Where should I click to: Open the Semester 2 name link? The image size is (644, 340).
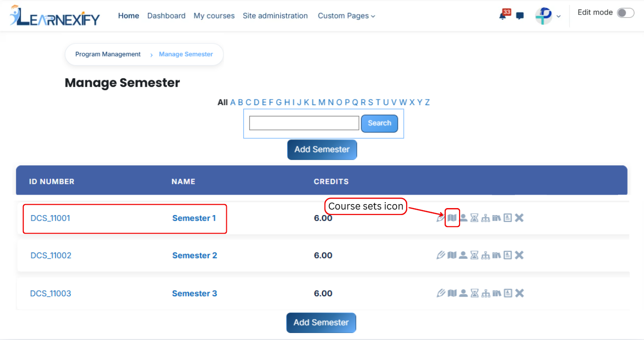[195, 255]
